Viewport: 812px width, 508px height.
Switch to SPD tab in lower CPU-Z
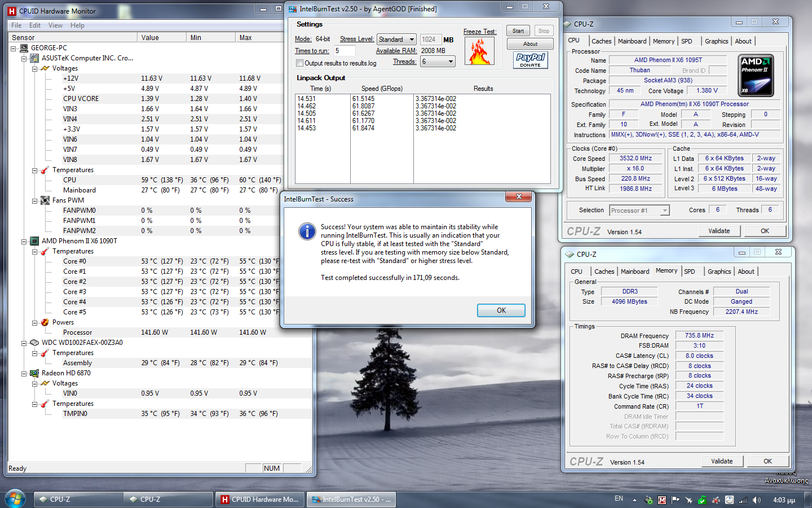pyautogui.click(x=690, y=271)
